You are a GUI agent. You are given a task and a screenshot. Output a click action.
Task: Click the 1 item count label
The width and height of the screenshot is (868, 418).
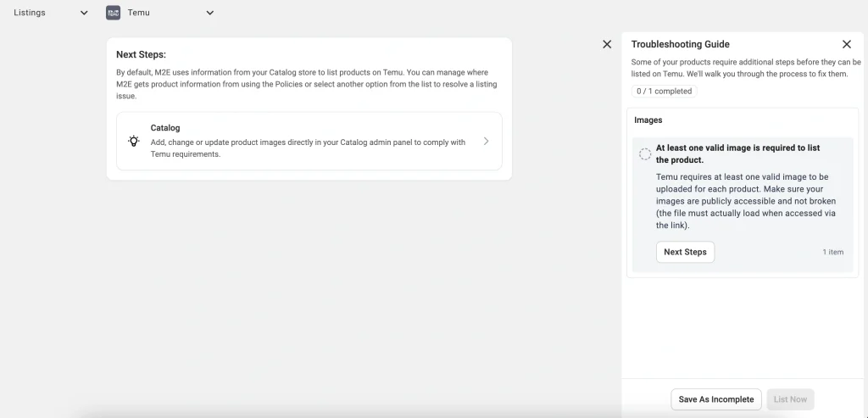[x=832, y=253]
